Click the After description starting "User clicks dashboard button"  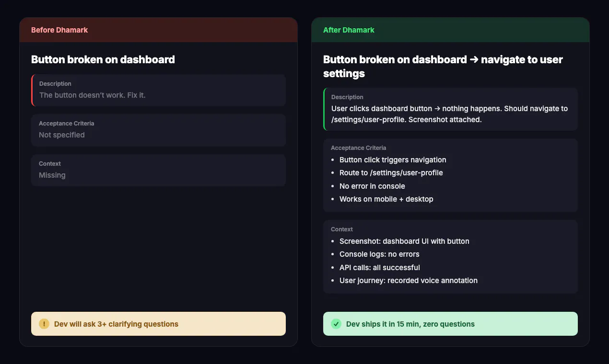click(449, 114)
